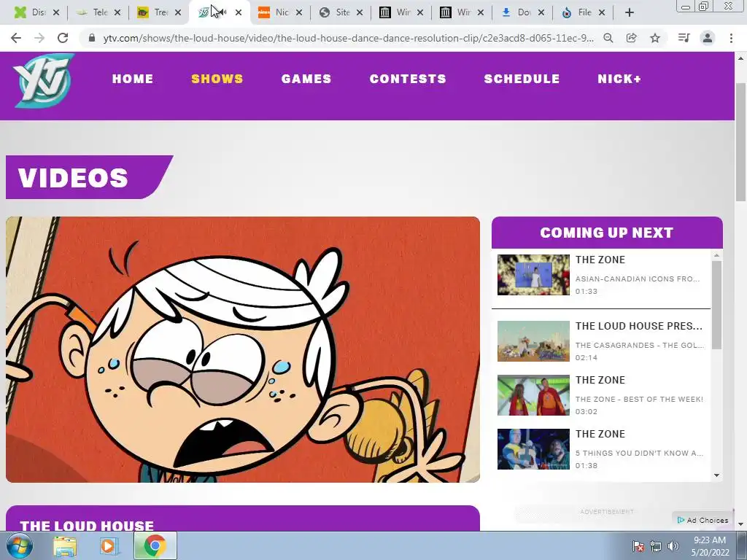Viewport: 747px width, 560px height.
Task: Click THE ZONE title above ASIAN-CANADIAN ICONS
Action: [x=600, y=260]
